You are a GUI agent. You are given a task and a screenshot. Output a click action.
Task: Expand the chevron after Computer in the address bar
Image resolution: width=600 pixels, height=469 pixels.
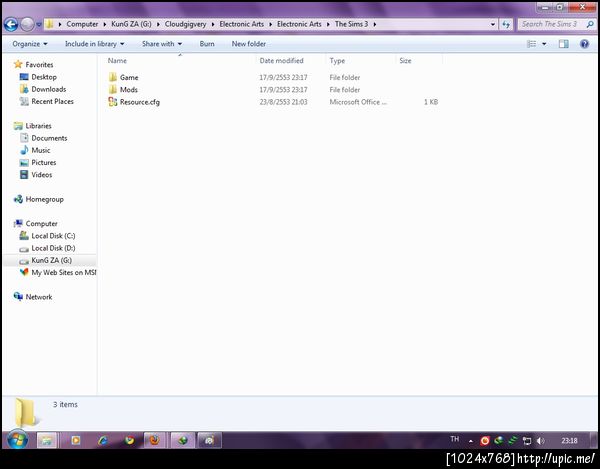pyautogui.click(x=104, y=24)
